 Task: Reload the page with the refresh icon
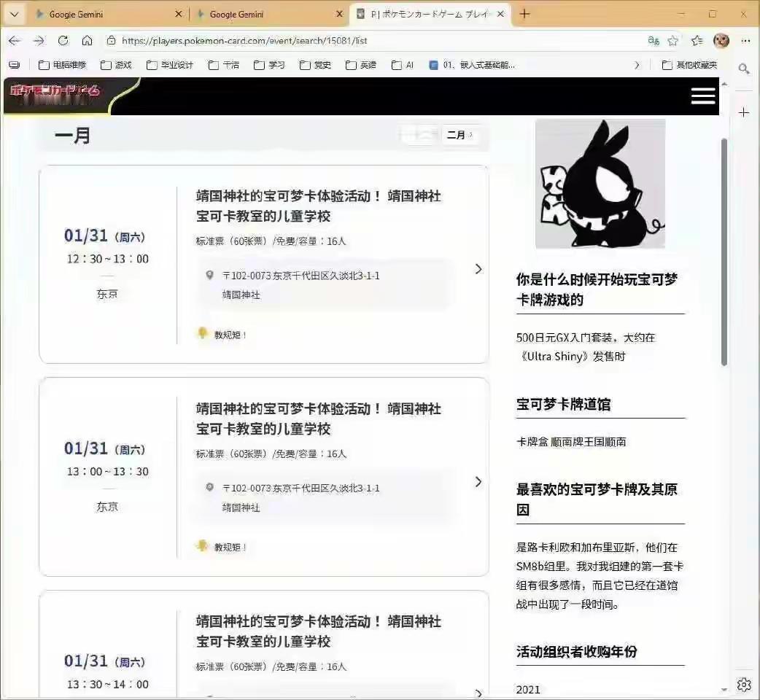click(x=63, y=42)
